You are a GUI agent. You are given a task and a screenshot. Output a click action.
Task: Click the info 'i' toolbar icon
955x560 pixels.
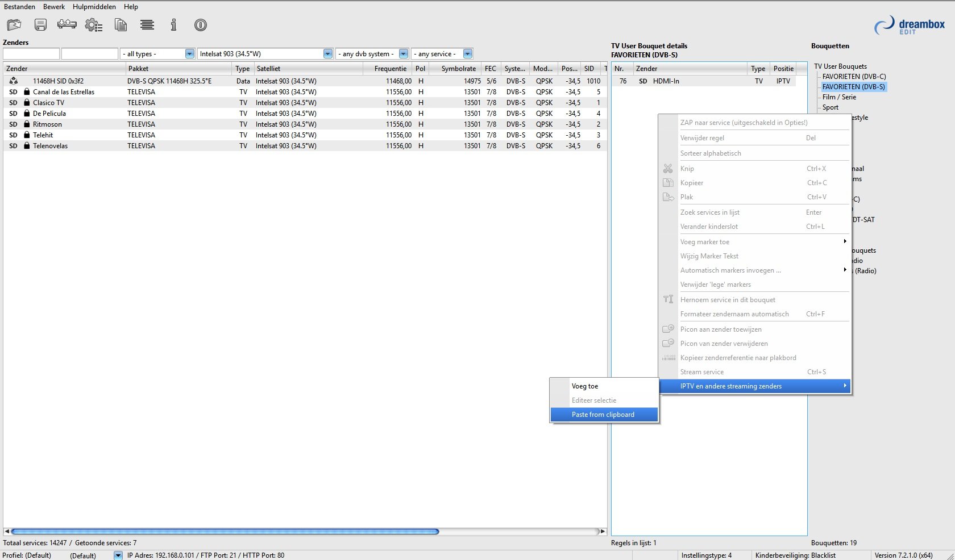click(174, 25)
